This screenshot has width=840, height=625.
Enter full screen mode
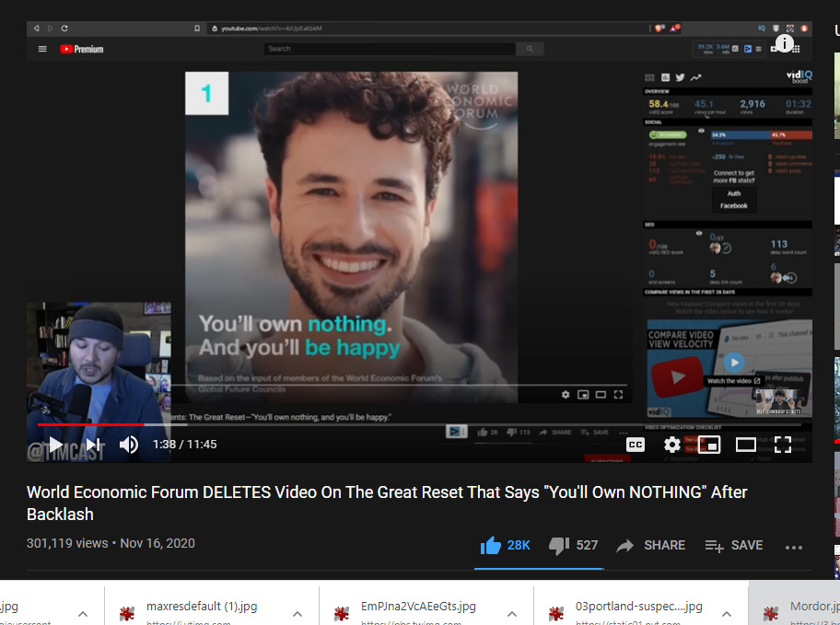click(783, 445)
